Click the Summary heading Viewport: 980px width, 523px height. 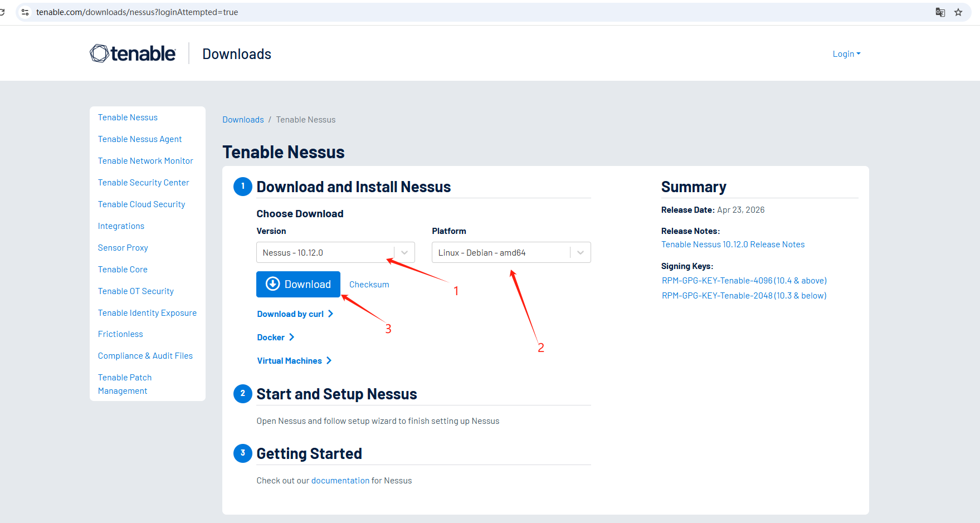694,187
